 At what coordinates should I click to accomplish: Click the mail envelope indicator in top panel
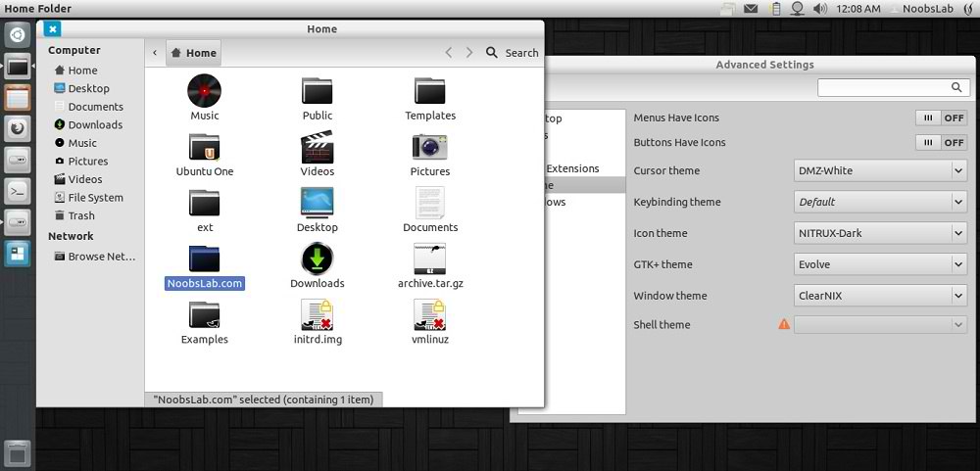751,9
